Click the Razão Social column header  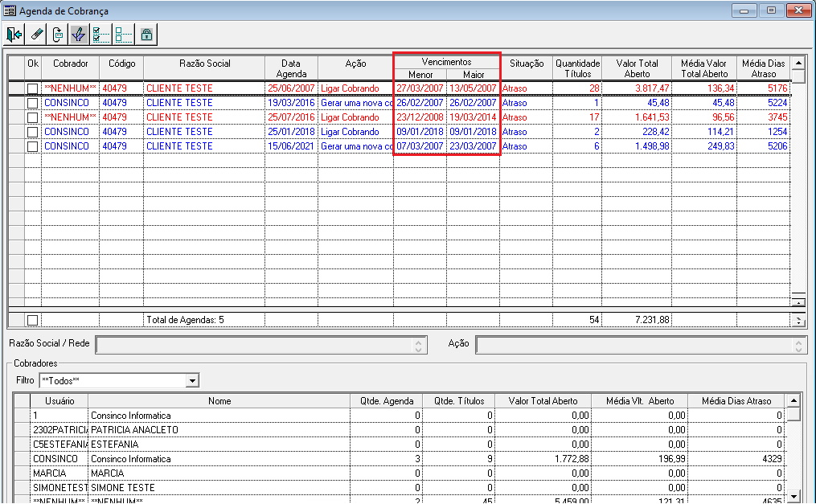pyautogui.click(x=204, y=68)
